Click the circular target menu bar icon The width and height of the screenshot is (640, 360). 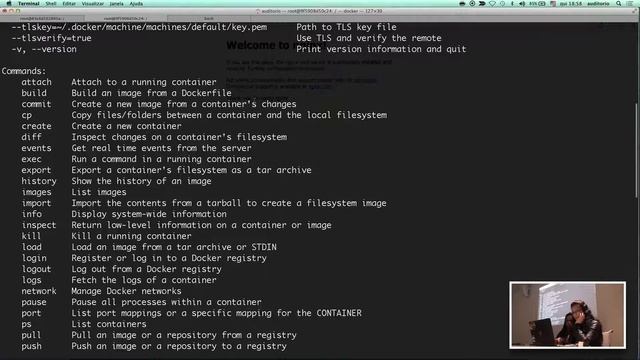pos(472,4)
